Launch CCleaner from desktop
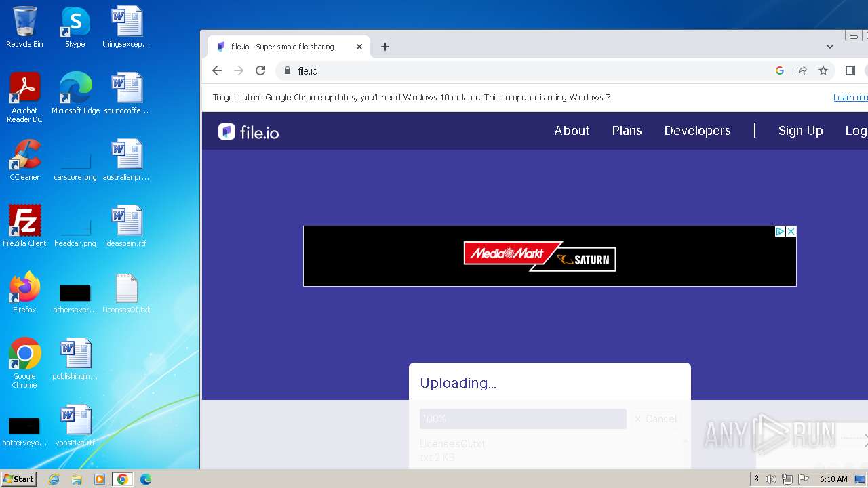Screen dimensions: 868x488 point(24,160)
